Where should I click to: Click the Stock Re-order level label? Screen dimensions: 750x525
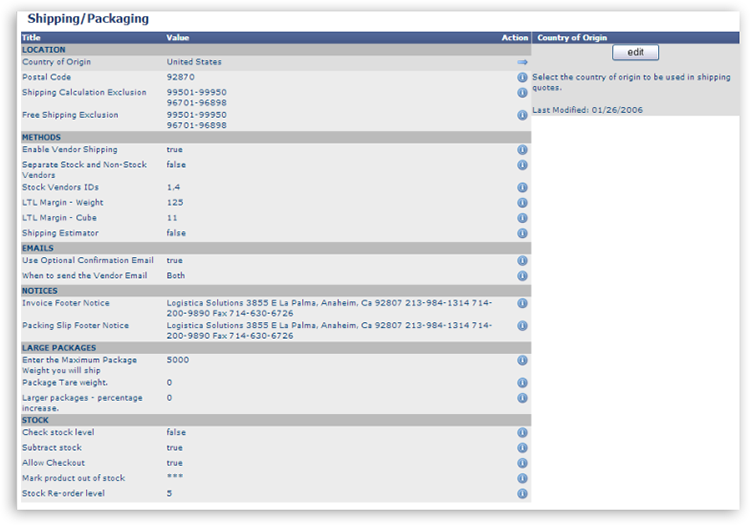click(x=63, y=493)
